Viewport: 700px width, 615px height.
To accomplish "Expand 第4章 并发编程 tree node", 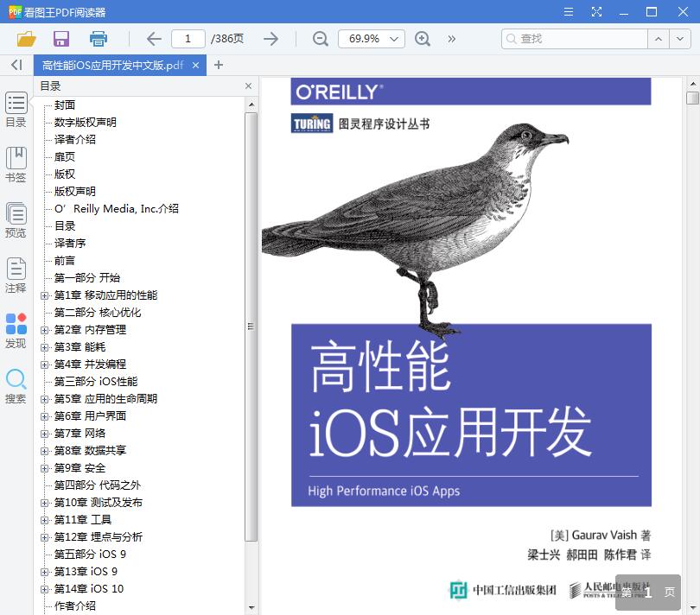I will [44, 365].
